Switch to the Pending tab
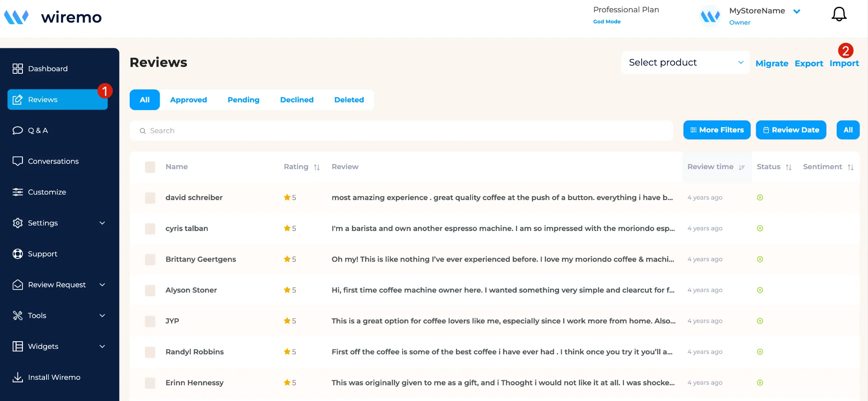Viewport: 868px width, 401px height. (243, 100)
